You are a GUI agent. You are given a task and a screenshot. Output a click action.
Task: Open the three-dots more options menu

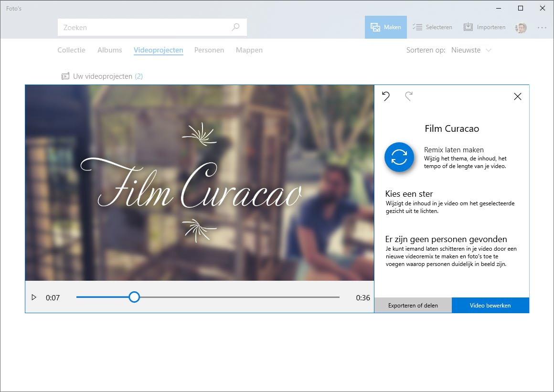(x=542, y=28)
